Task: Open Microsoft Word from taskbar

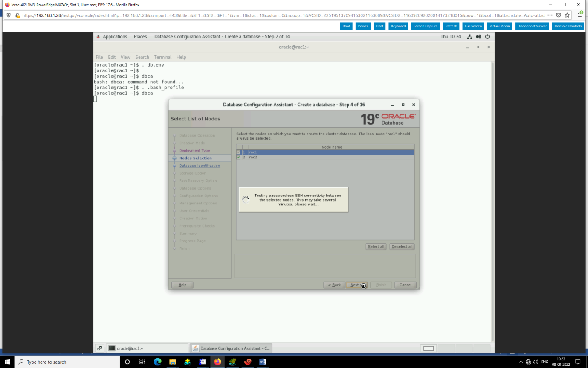Action: tap(263, 362)
